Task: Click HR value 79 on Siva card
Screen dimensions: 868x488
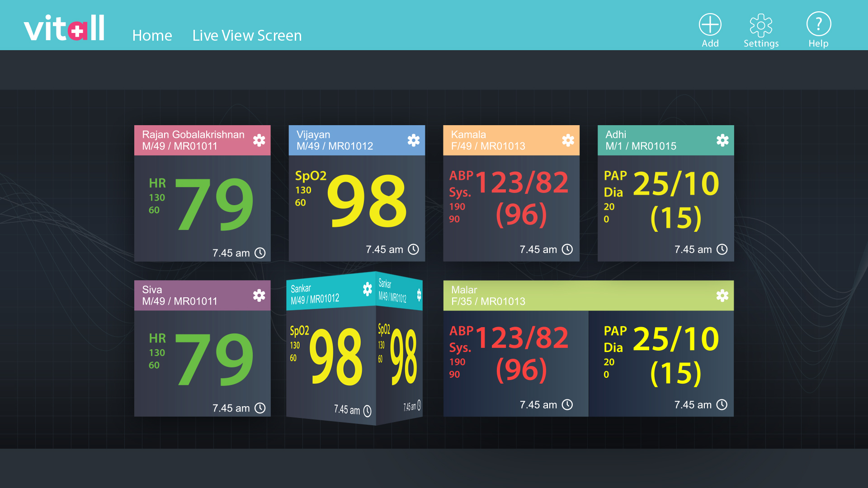Action: (214, 359)
